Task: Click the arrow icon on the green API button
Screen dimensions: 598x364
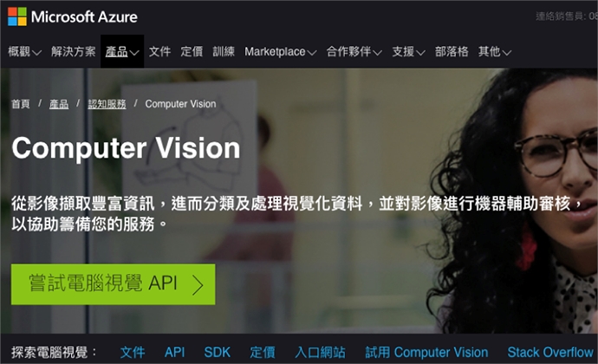Action: click(x=198, y=285)
